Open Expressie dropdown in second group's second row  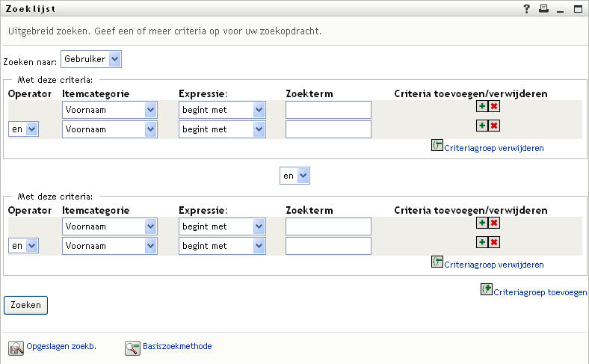pyautogui.click(x=222, y=246)
